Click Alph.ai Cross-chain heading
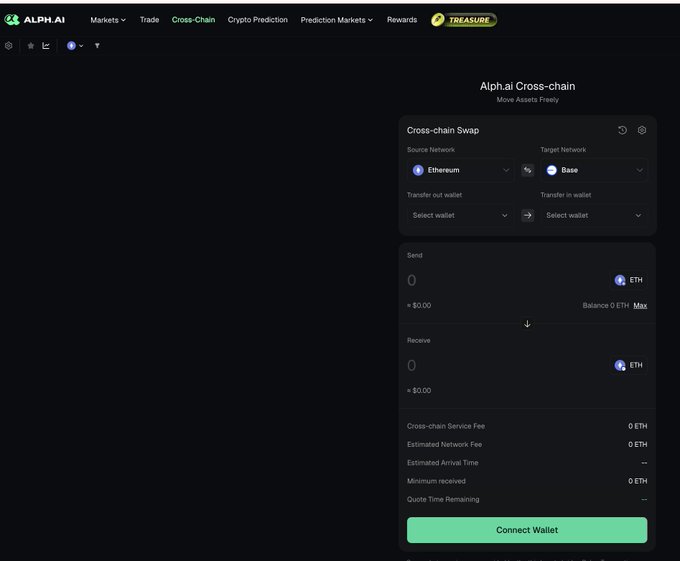 click(x=527, y=86)
